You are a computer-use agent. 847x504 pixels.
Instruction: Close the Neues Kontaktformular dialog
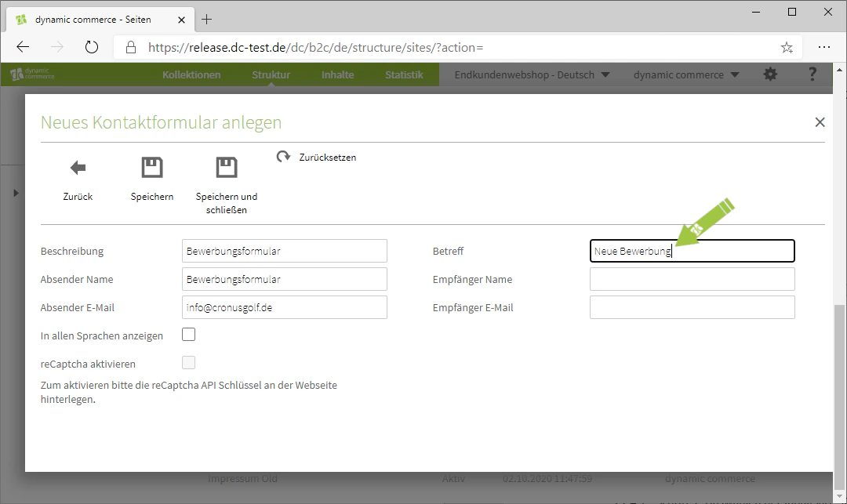tap(820, 122)
